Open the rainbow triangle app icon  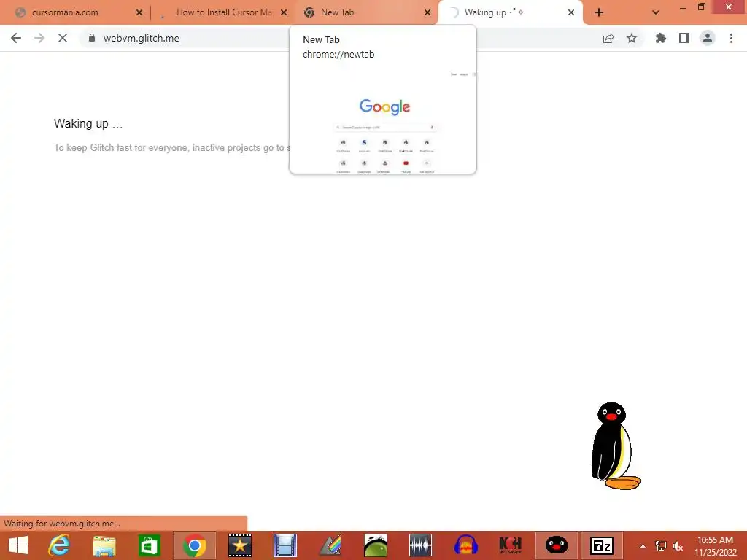click(x=330, y=545)
